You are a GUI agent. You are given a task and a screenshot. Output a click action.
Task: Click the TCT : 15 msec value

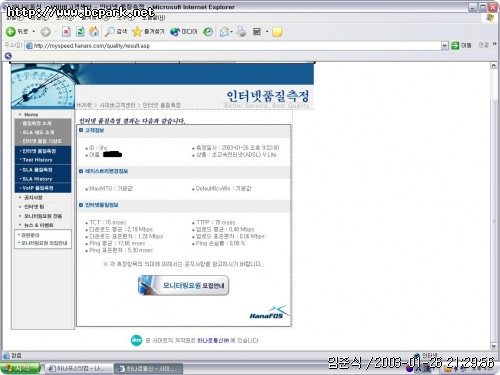click(108, 222)
